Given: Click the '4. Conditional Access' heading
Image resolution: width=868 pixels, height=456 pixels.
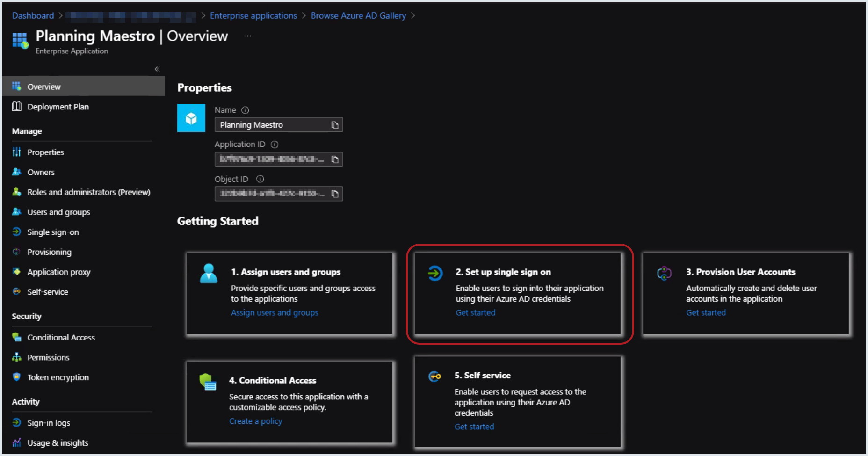Looking at the screenshot, I should tap(273, 380).
